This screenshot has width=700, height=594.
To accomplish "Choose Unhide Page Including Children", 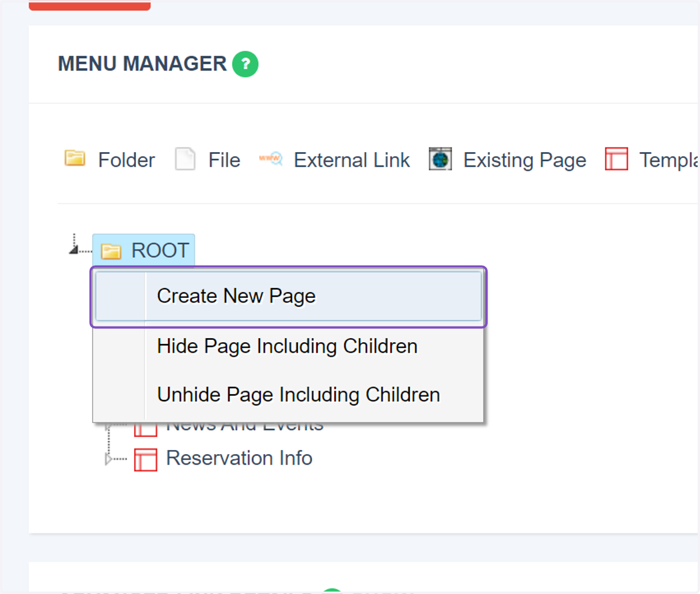I will tap(289, 395).
